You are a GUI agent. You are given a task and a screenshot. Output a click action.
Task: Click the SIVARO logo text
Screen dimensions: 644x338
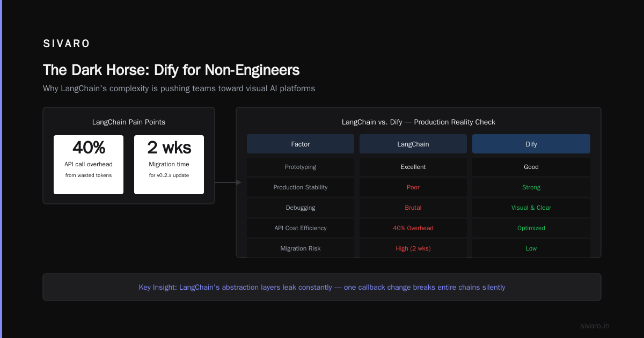(67, 44)
